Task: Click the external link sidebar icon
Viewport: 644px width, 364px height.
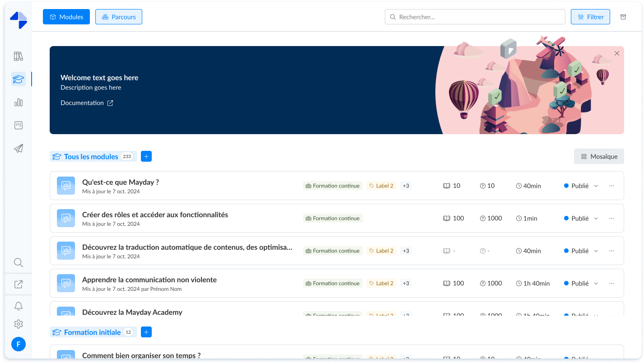Action: (18, 284)
